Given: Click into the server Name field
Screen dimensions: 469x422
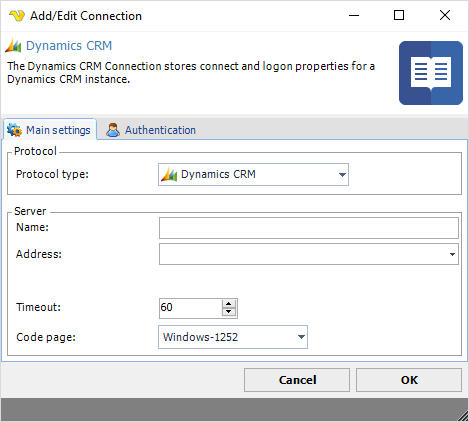Looking at the screenshot, I should 309,228.
